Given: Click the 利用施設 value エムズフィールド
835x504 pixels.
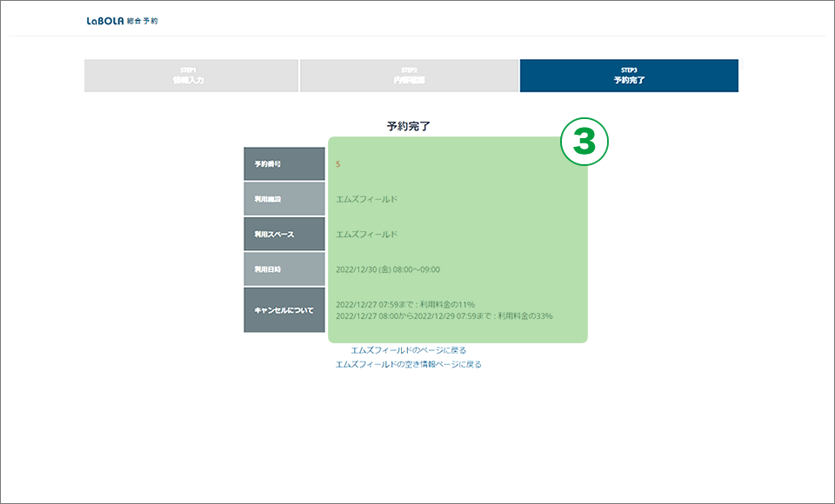Looking at the screenshot, I should tap(366, 199).
